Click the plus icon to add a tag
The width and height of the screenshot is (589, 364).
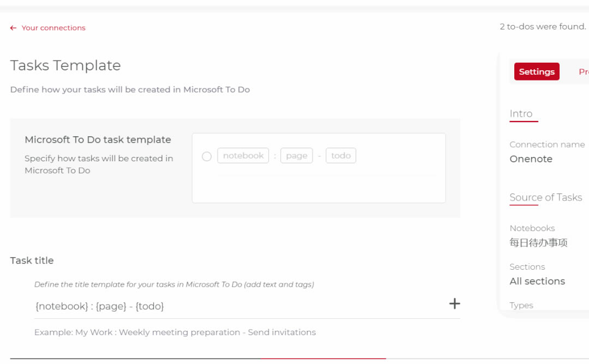(454, 304)
